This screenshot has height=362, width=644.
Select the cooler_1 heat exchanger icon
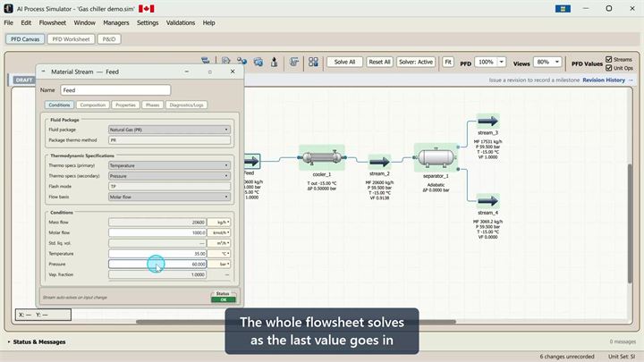click(x=322, y=157)
